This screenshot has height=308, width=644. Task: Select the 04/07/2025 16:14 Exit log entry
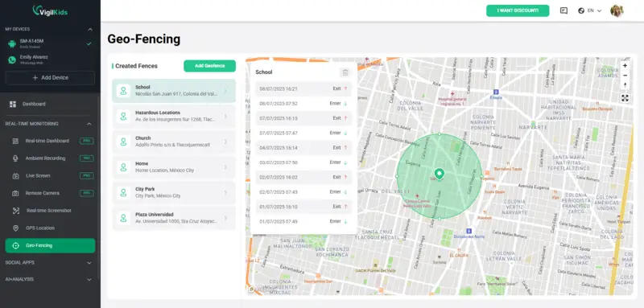[303, 148]
